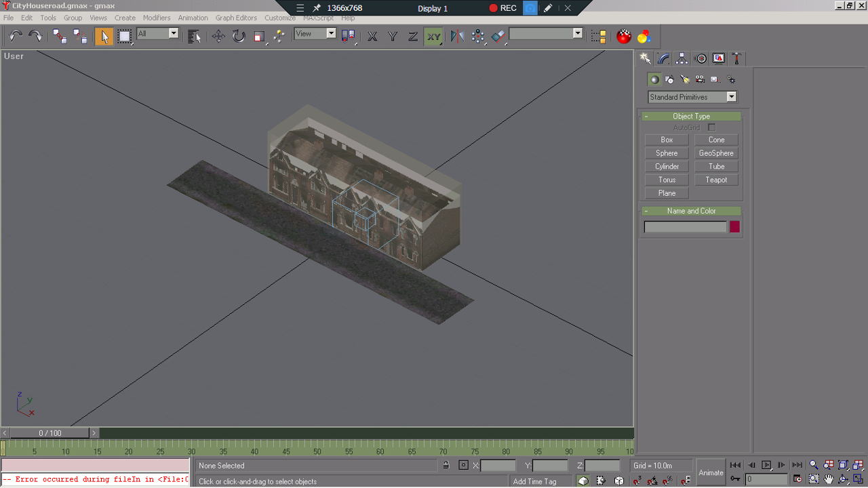The height and width of the screenshot is (488, 868).
Task: Open the Modify command panel tab
Action: (x=664, y=58)
